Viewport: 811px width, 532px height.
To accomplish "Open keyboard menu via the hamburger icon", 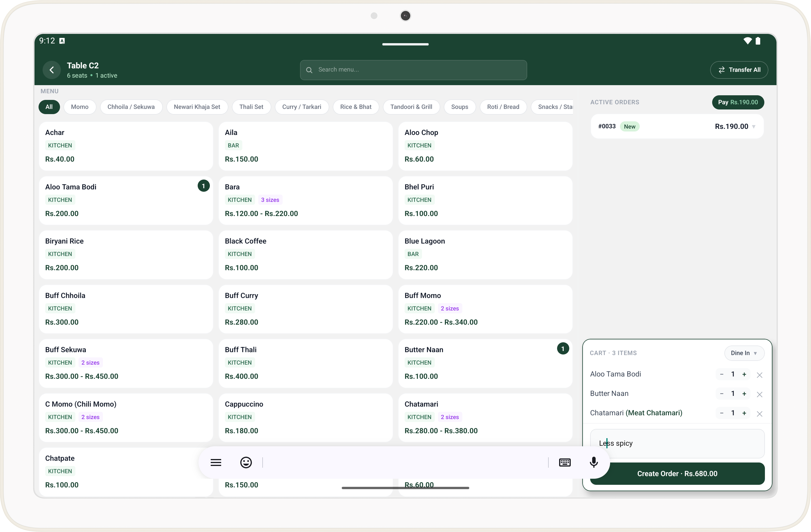I will 216,462.
